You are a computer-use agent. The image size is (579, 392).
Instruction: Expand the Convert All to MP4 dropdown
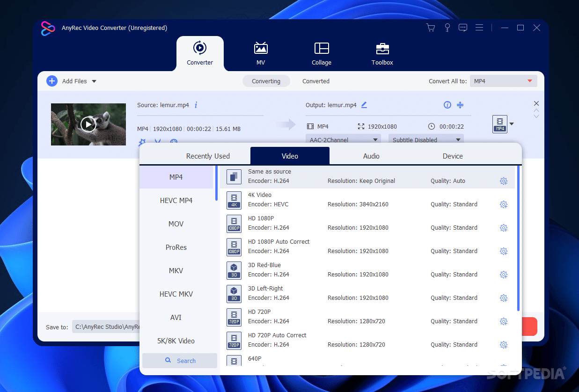point(503,81)
